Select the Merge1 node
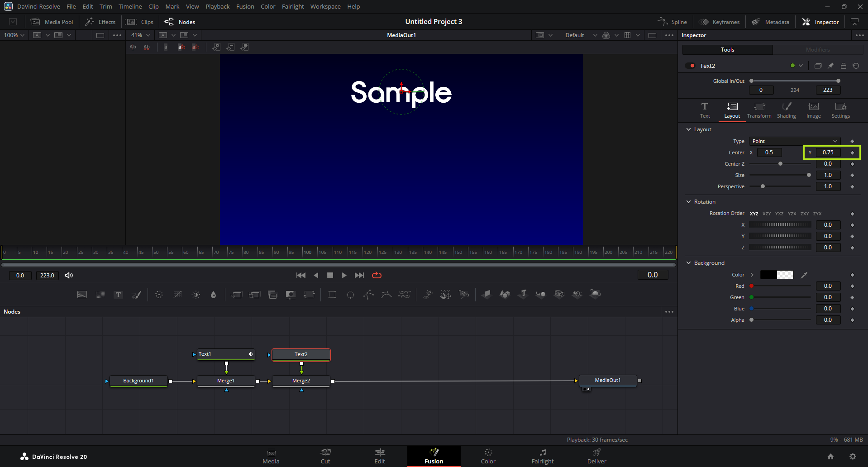Image resolution: width=868 pixels, height=467 pixels. click(226, 381)
